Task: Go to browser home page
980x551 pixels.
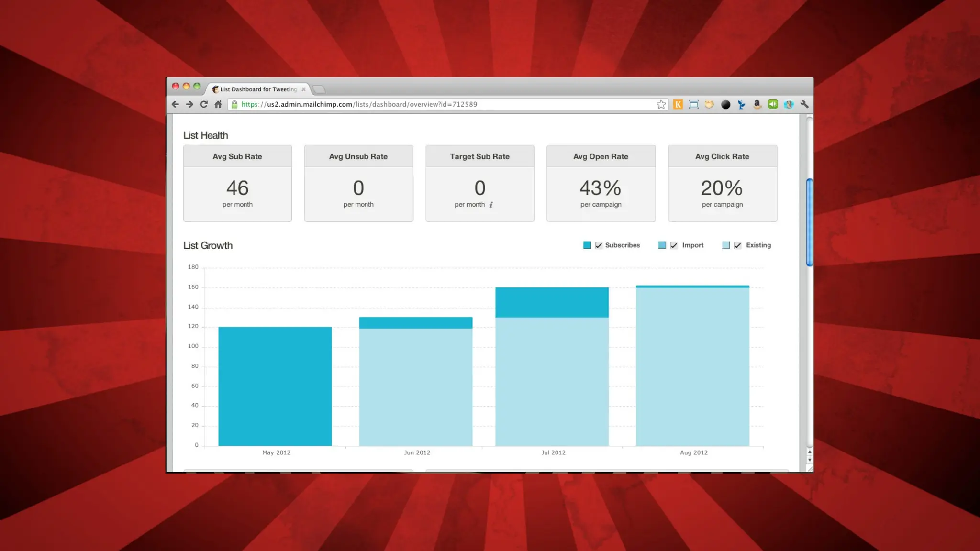Action: [218, 104]
